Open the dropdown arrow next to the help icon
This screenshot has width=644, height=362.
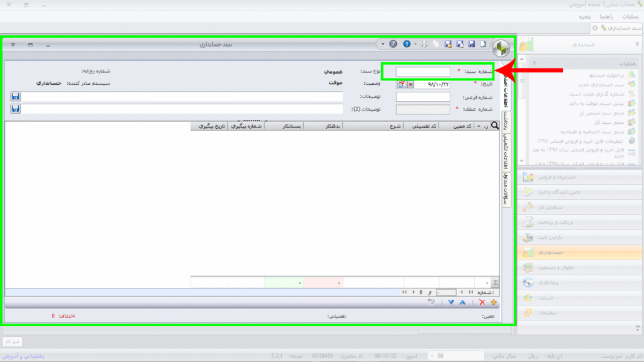point(415,44)
